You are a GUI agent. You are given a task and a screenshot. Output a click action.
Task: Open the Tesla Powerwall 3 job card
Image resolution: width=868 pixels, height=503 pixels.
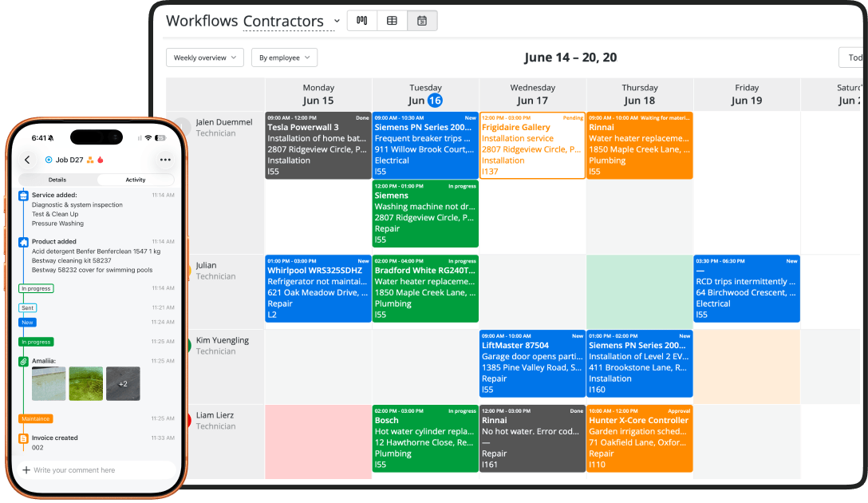pyautogui.click(x=318, y=145)
